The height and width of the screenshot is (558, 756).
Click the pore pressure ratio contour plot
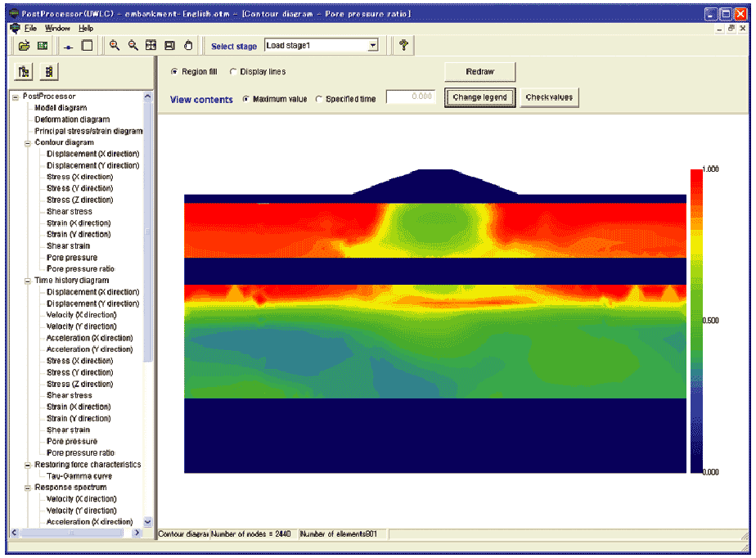pyautogui.click(x=435, y=321)
